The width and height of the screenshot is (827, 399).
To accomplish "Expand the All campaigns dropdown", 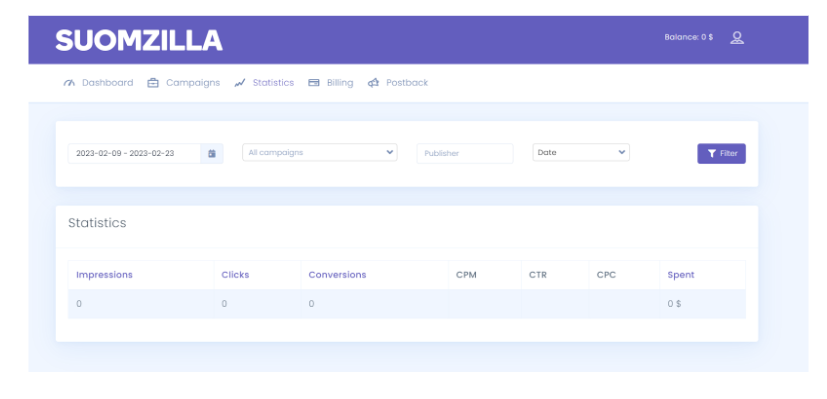I will pos(320,152).
